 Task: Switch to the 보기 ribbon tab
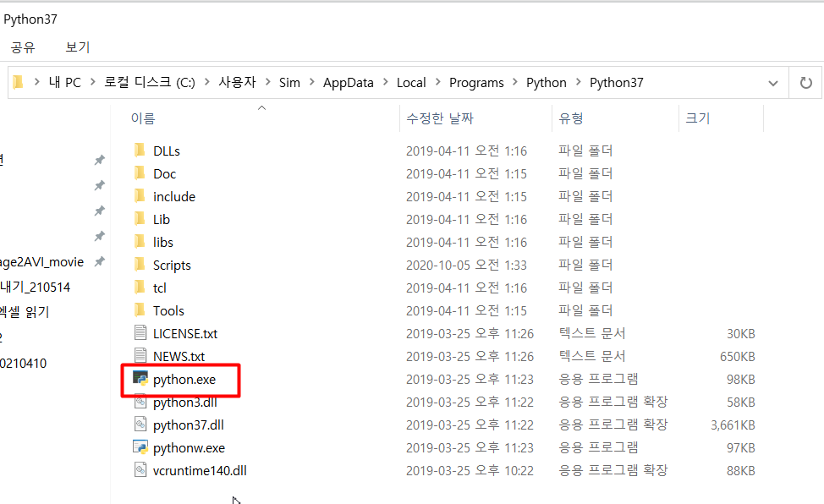[76, 47]
